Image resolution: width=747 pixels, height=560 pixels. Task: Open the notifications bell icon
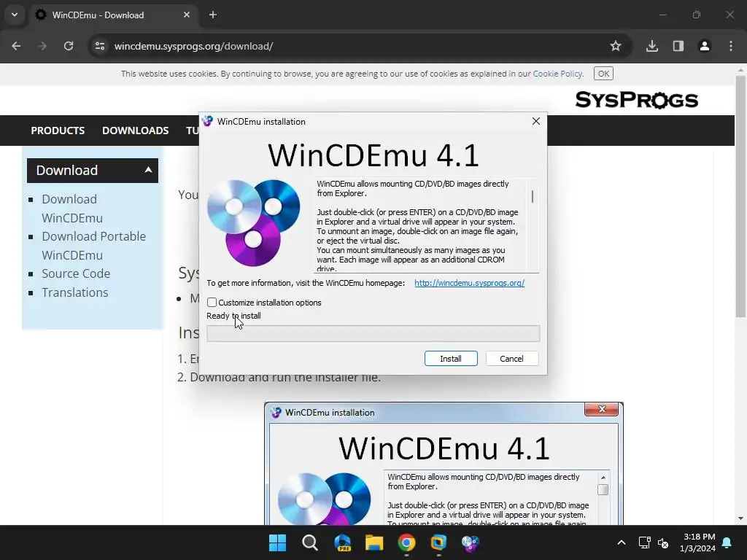pos(727,542)
